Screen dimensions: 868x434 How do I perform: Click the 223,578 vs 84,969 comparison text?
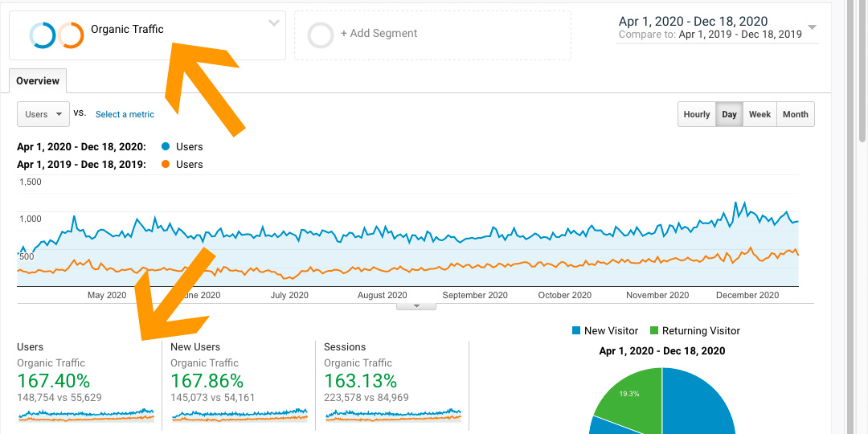point(366,398)
